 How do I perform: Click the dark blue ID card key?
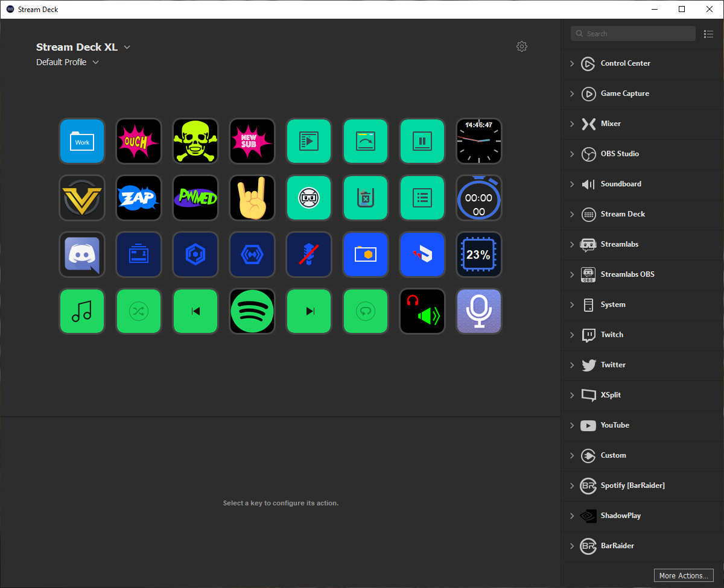[x=139, y=254]
